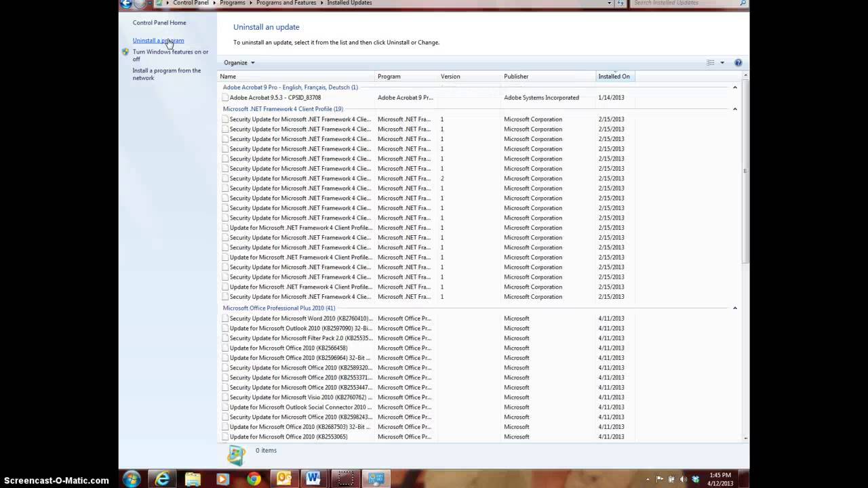This screenshot has height=488, width=868.
Task: Show hidden system tray icons
Action: click(647, 479)
